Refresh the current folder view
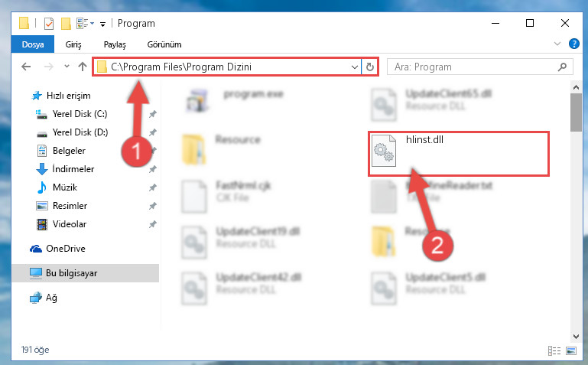 [x=370, y=67]
